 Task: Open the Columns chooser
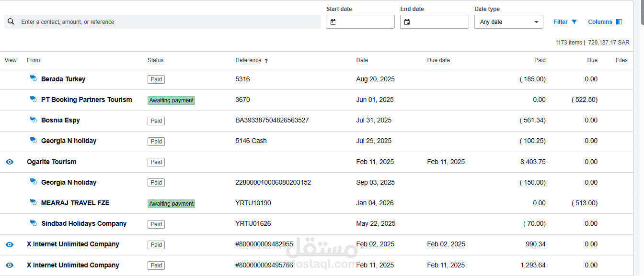coord(605,22)
